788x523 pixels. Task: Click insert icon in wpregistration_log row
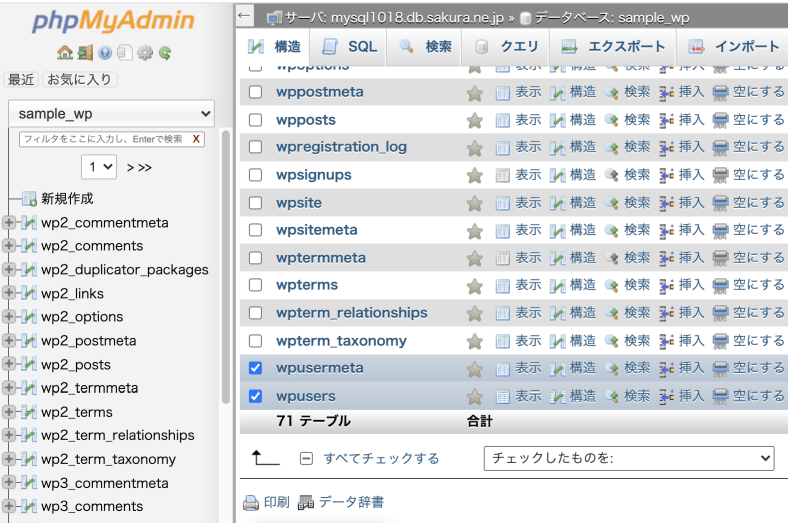[x=666, y=148]
